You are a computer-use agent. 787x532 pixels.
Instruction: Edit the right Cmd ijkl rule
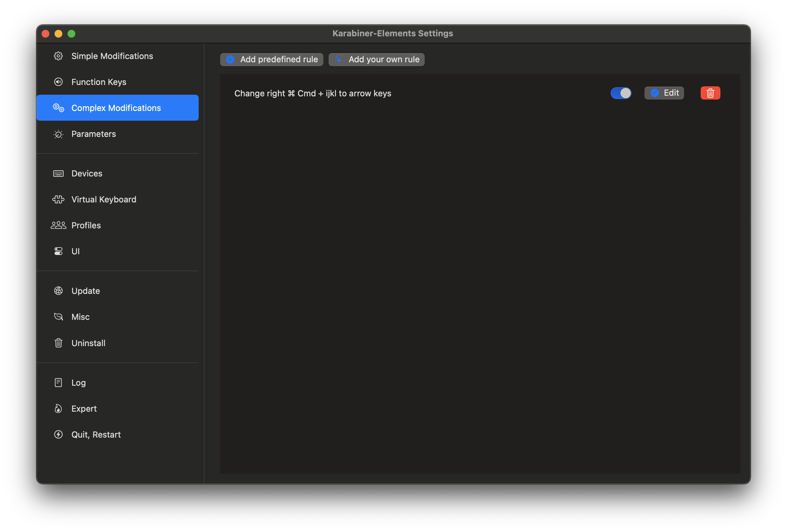664,93
